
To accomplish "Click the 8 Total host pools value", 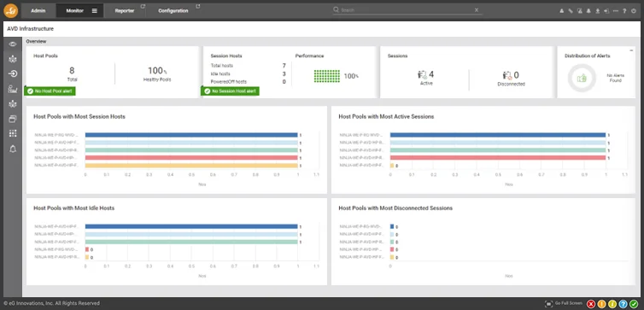I will 72,71.
